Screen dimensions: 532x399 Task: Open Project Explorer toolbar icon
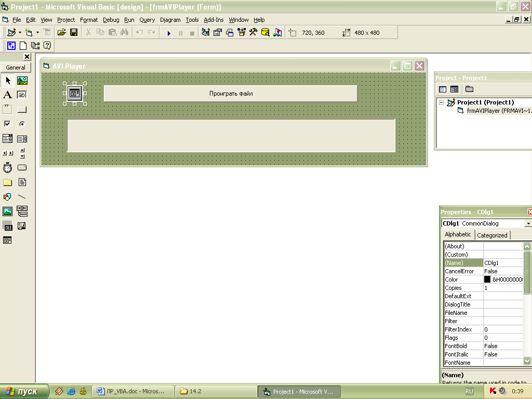point(205,33)
